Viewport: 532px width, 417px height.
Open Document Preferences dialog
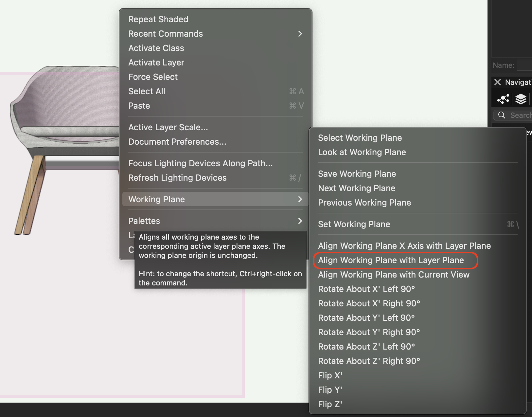177,142
